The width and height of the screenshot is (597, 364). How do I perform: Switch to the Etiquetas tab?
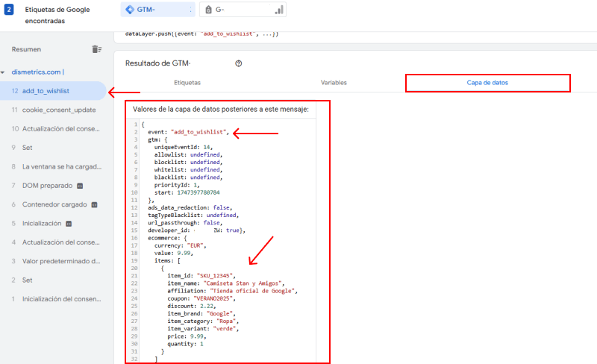pyautogui.click(x=187, y=83)
